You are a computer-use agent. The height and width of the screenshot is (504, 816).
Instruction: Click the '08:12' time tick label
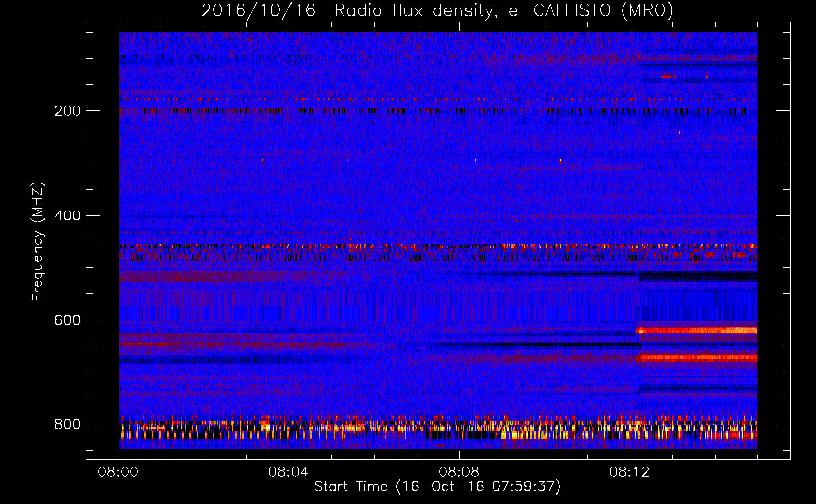(629, 472)
